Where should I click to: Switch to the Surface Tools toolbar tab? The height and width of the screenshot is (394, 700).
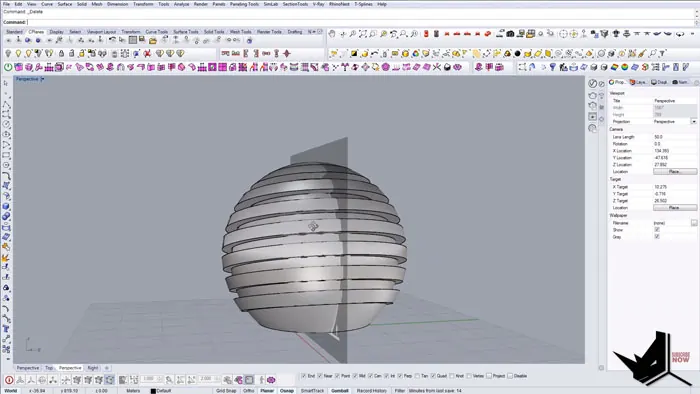click(x=186, y=32)
